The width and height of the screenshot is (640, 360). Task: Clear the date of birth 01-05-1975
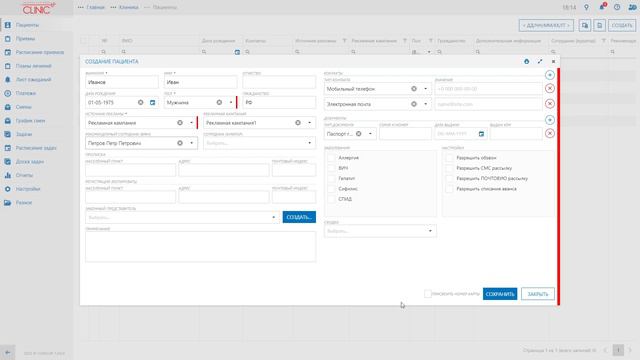tap(140, 102)
